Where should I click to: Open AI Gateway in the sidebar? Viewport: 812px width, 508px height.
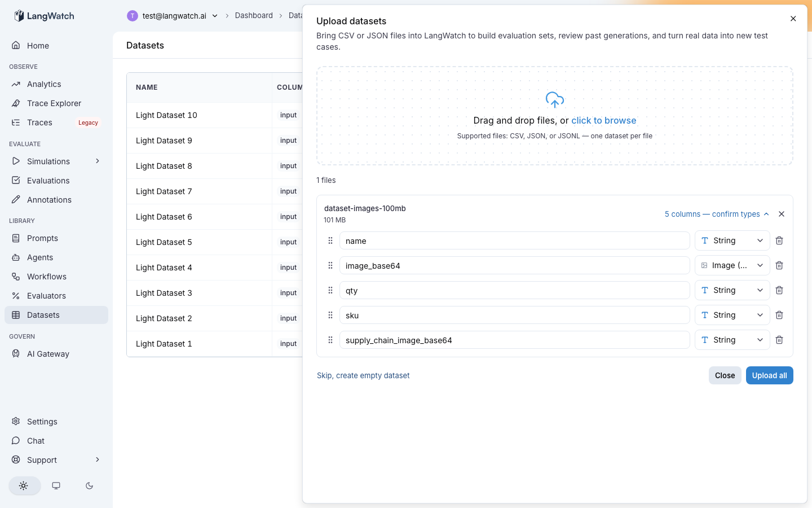[56, 354]
